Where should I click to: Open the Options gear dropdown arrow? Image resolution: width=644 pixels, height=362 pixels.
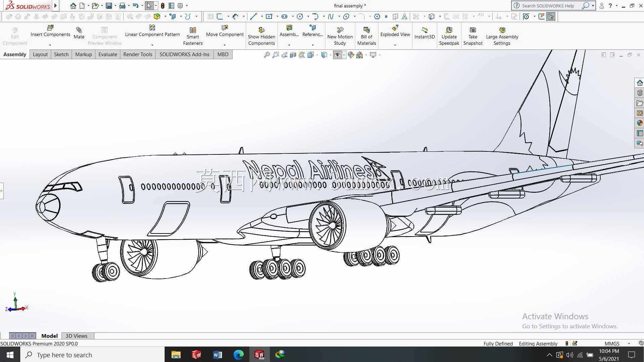[x=187, y=6]
